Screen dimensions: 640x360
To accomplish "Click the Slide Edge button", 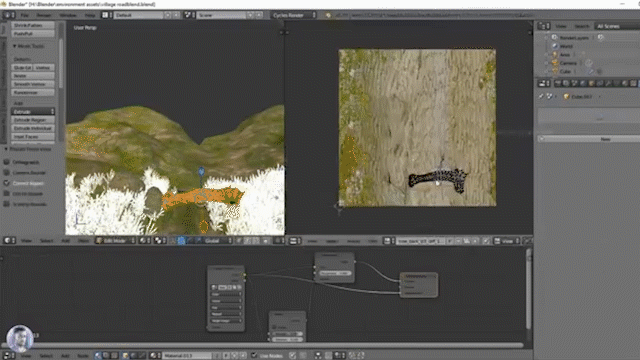I will point(22,67).
